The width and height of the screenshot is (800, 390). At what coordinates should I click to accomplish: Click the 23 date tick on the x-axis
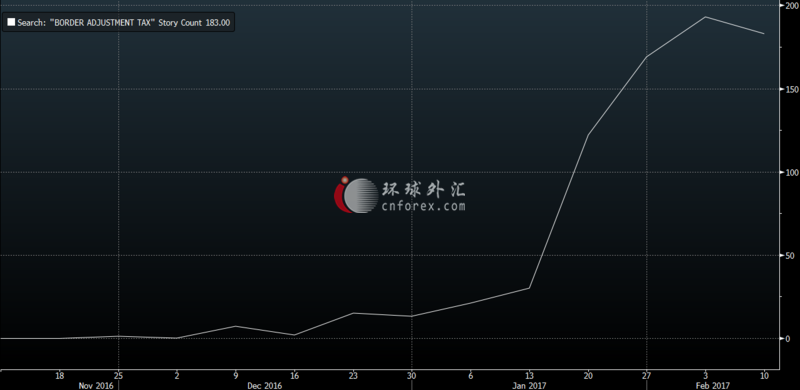(353, 376)
